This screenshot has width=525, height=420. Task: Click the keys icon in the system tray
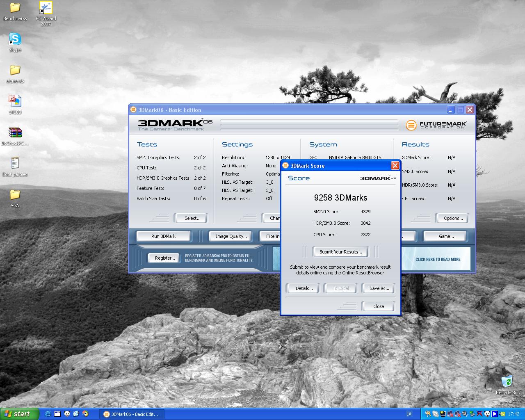click(x=428, y=414)
